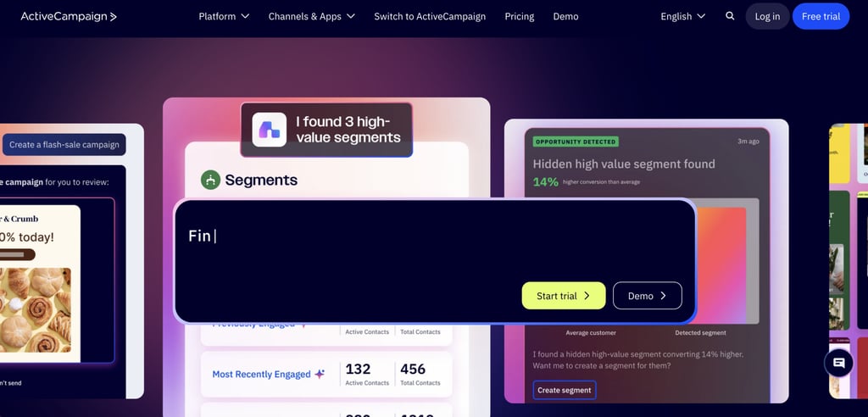Viewport: 868px width, 417px height.
Task: Click the '132' active contacts number
Action: point(359,369)
